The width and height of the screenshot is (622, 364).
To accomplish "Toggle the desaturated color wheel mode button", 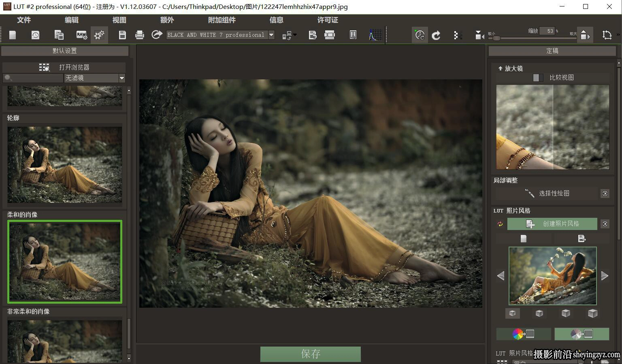I will click(582, 334).
